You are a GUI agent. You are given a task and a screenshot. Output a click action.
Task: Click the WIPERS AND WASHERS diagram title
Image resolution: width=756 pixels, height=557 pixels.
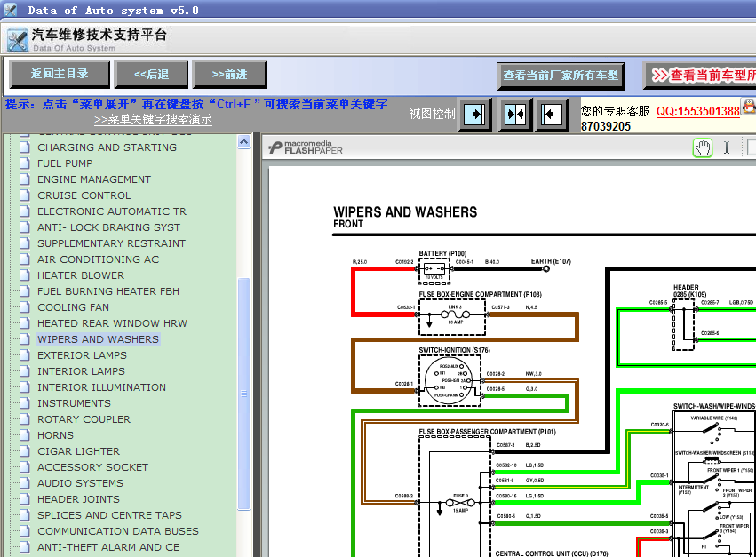405,212
